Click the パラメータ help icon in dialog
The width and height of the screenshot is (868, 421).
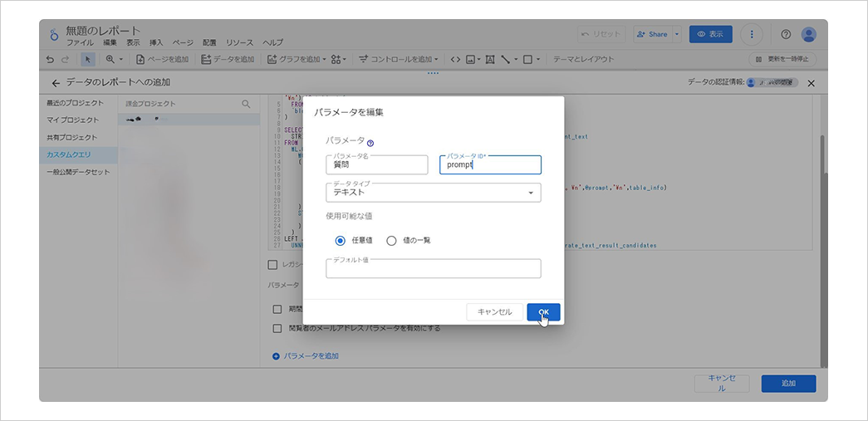pyautogui.click(x=370, y=143)
